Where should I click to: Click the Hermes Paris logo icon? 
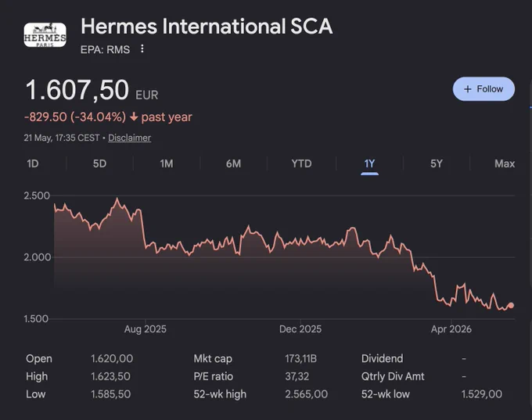point(45,35)
